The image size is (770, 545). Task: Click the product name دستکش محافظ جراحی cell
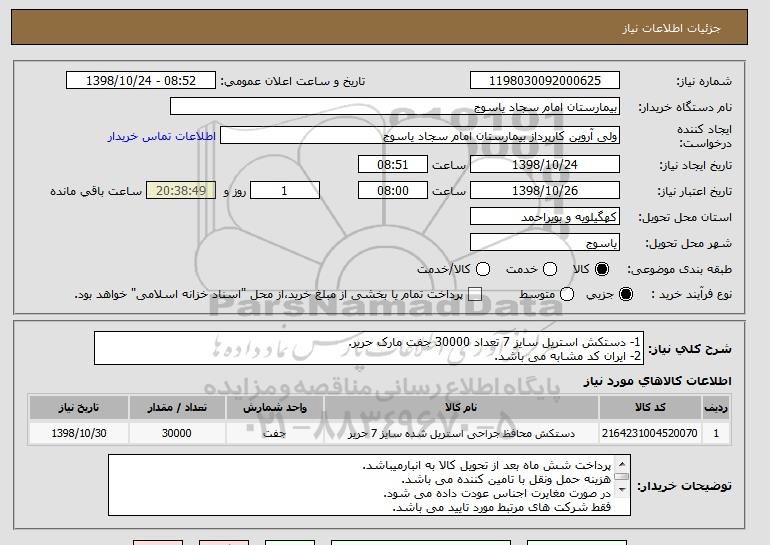click(x=461, y=433)
